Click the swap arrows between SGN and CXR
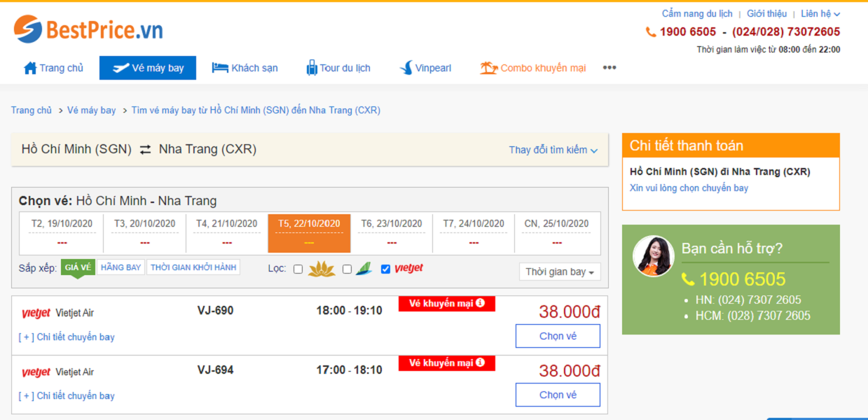The width and height of the screenshot is (868, 420). tap(145, 149)
